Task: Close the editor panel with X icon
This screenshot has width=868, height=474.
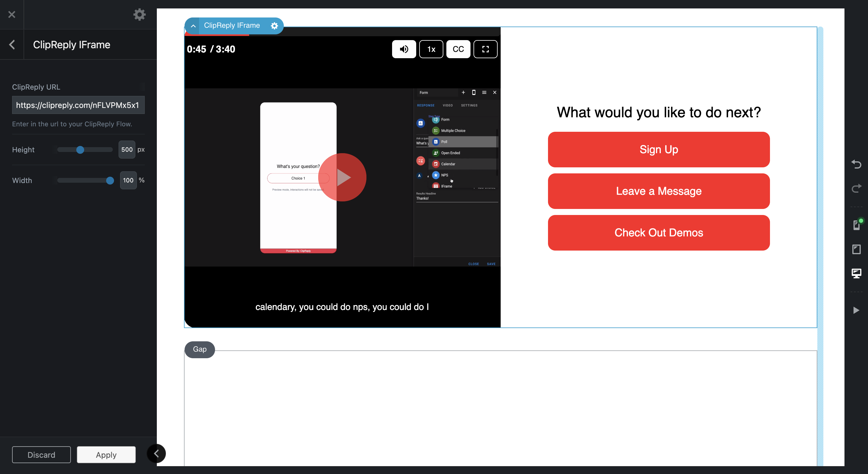Action: tap(12, 14)
